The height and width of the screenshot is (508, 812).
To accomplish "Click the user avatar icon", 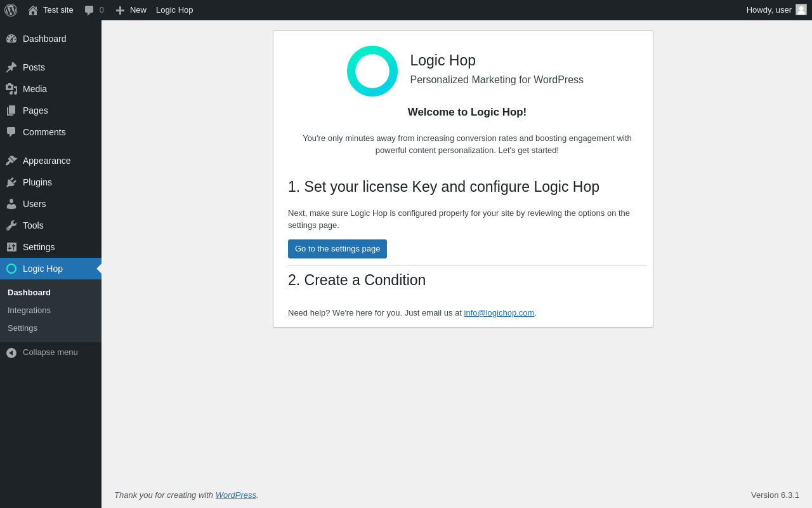I will 801,10.
